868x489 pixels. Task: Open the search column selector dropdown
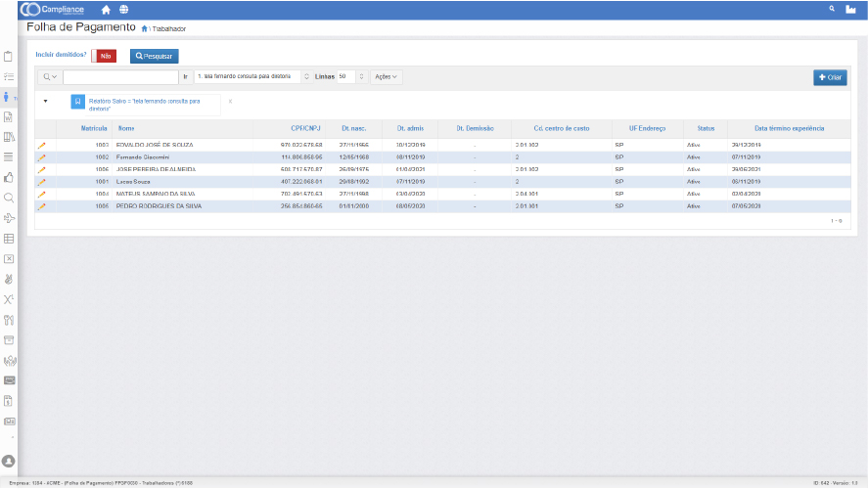pos(50,76)
